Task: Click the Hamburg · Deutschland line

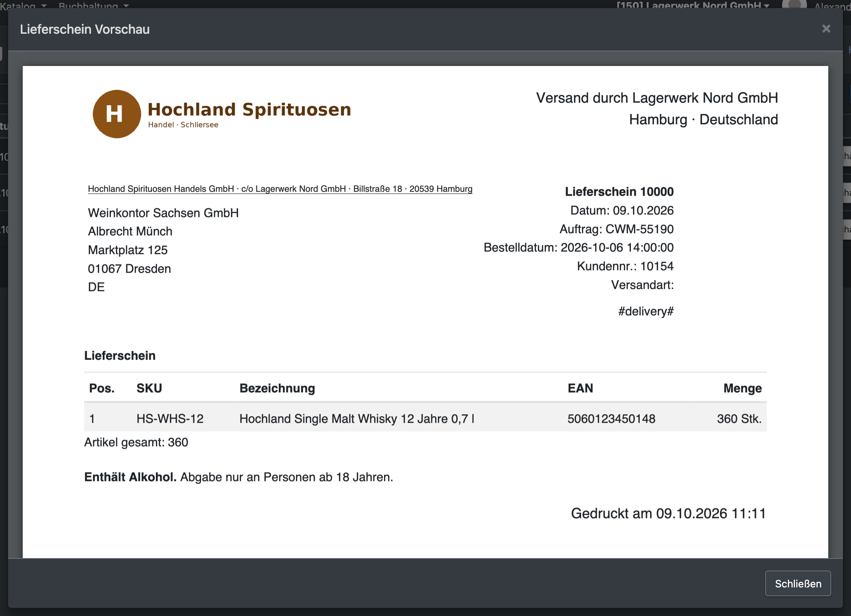Action: (x=703, y=120)
